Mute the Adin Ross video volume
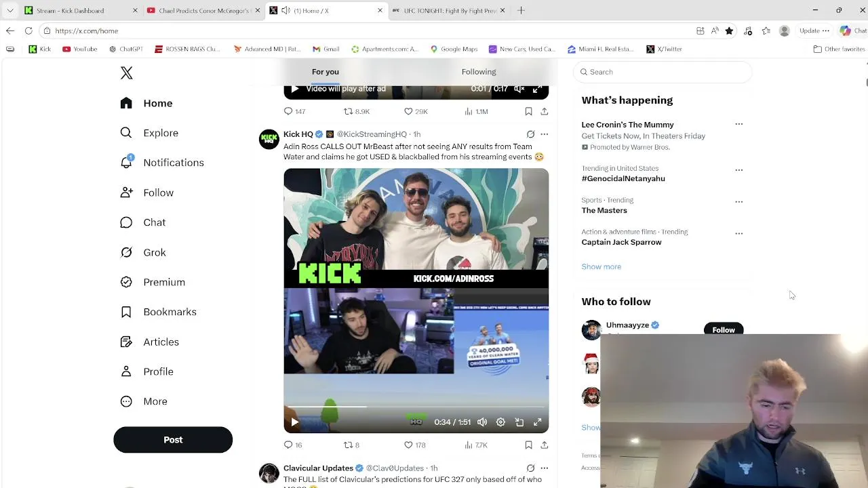The height and width of the screenshot is (488, 868). [482, 422]
